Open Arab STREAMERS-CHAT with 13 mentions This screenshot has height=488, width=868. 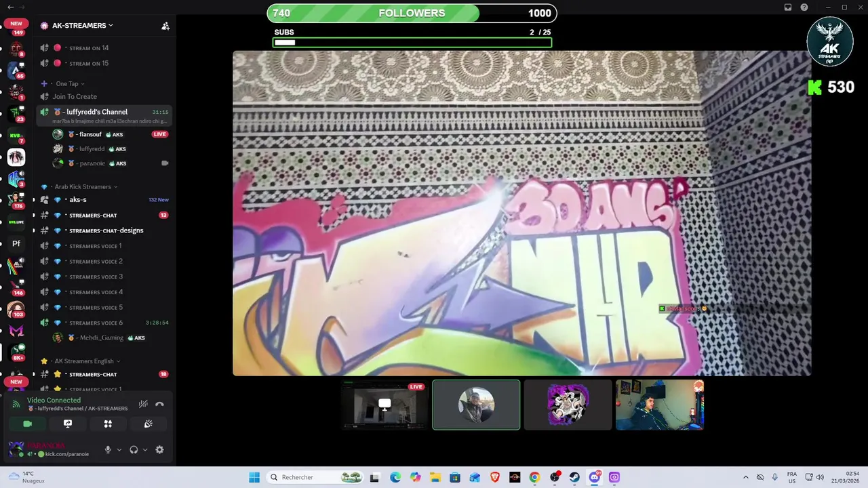[x=104, y=215]
